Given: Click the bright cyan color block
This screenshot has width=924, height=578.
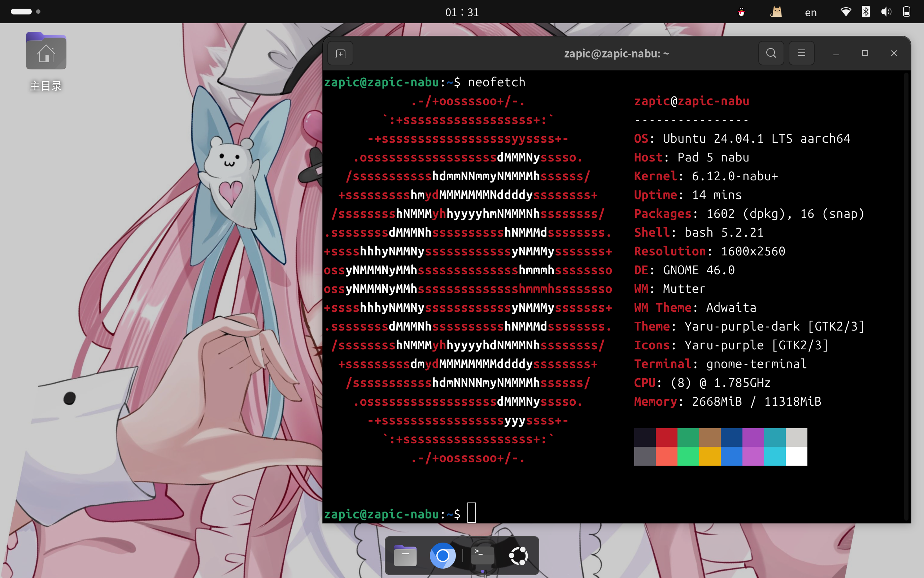Looking at the screenshot, I should [x=775, y=456].
